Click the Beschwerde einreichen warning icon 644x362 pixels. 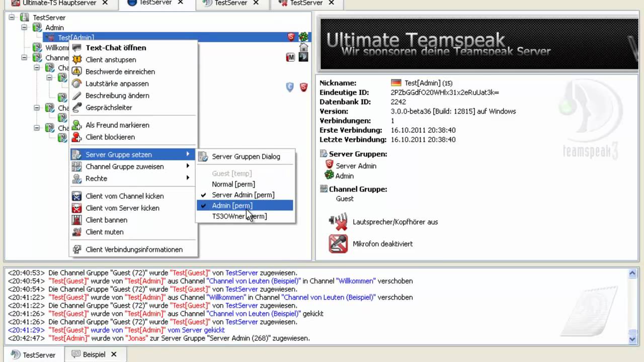coord(77,72)
